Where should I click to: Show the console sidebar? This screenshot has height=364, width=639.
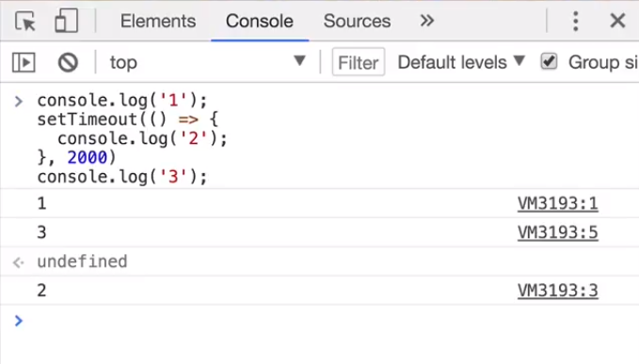[24, 62]
